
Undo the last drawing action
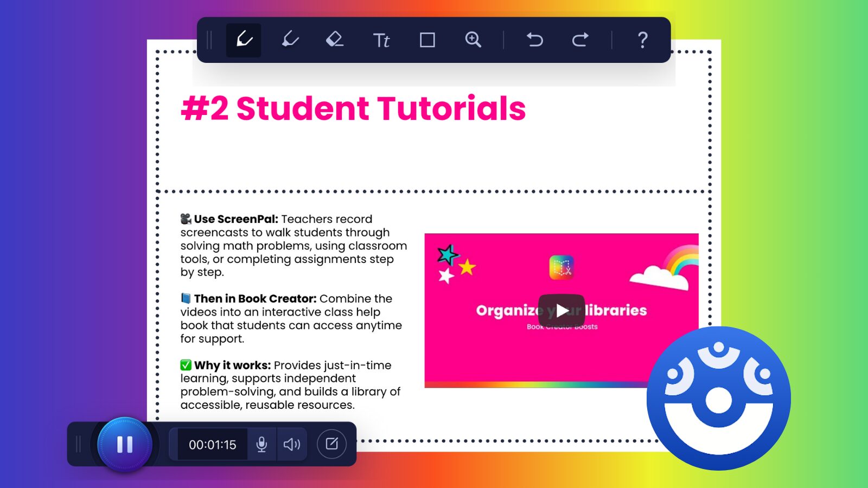coord(534,40)
